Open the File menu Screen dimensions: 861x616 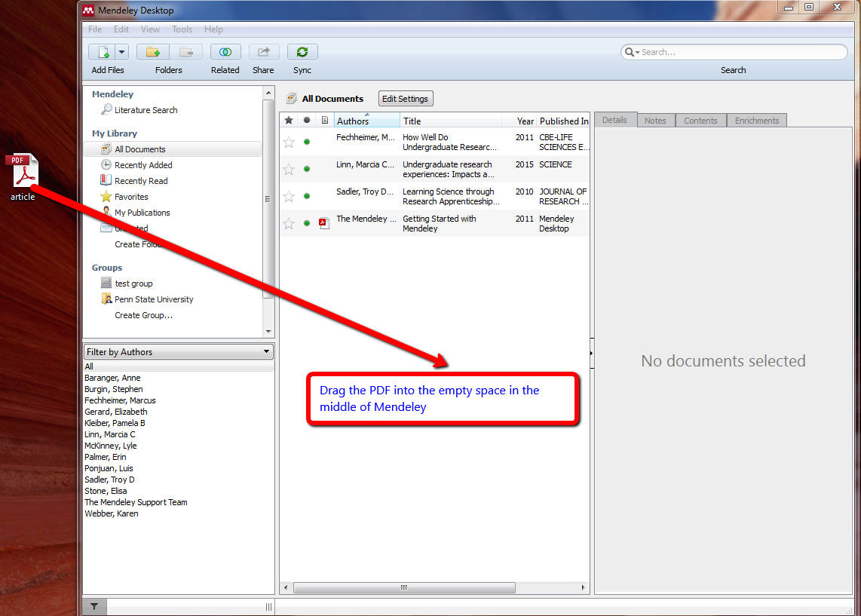pyautogui.click(x=95, y=29)
